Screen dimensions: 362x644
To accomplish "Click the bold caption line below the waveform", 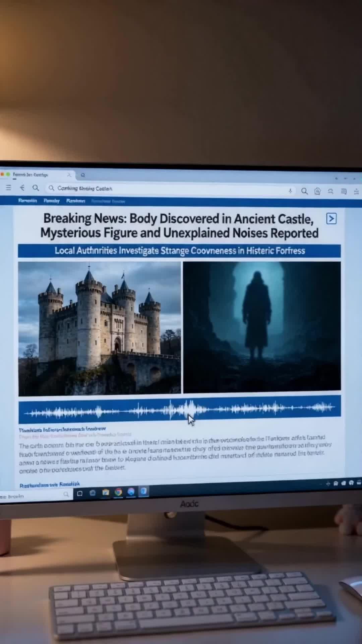I will [x=62, y=429].
